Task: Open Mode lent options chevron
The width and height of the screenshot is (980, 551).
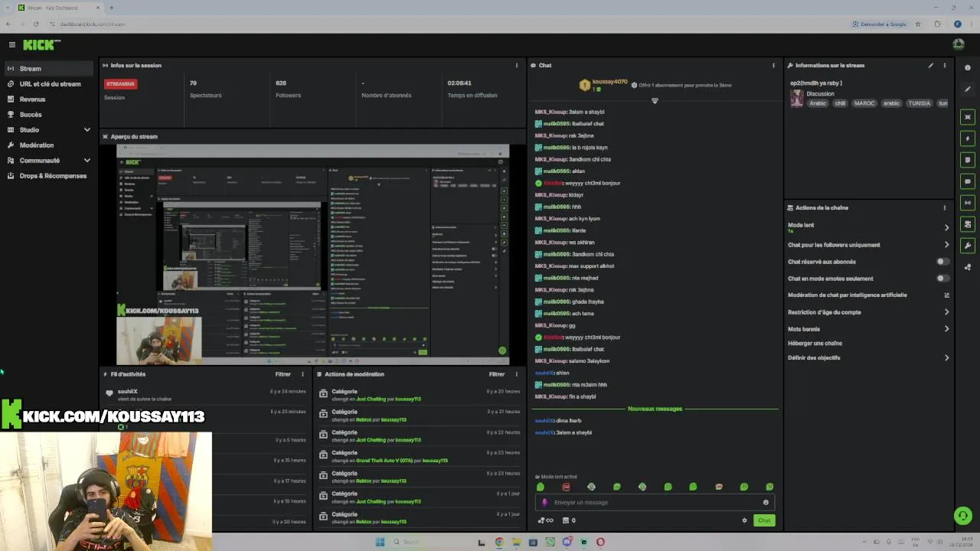Action: 946,227
